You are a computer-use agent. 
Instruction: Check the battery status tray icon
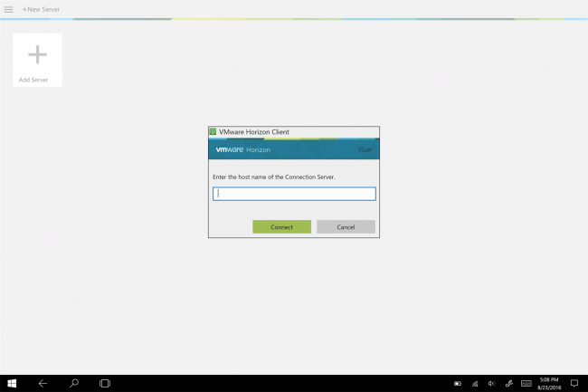pos(458,384)
